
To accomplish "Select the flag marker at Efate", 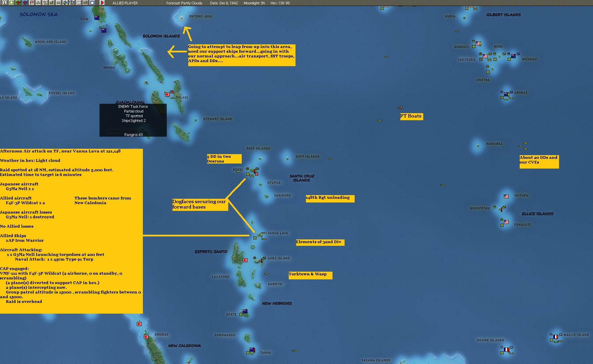I will pos(245,311).
